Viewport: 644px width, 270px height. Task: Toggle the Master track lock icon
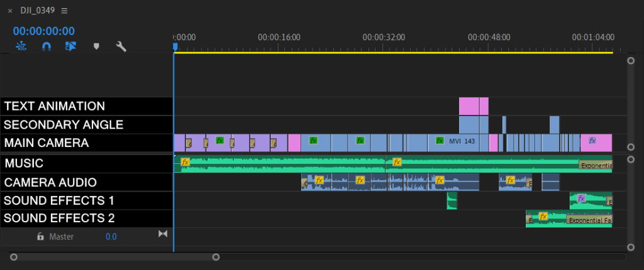click(x=40, y=237)
